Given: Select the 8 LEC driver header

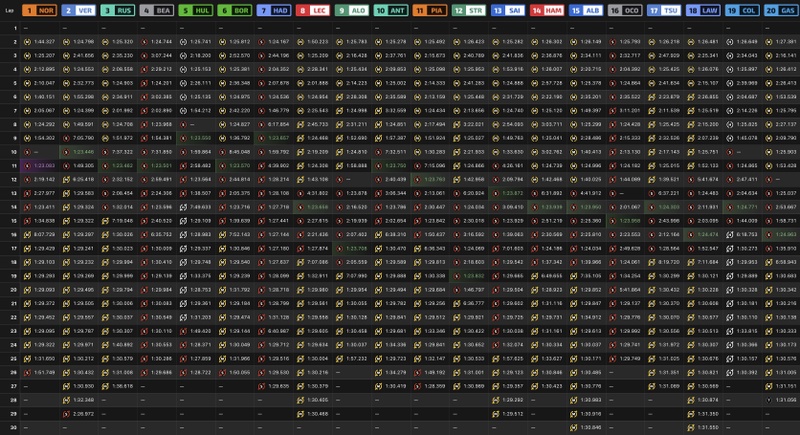Looking at the screenshot, I should [x=313, y=10].
